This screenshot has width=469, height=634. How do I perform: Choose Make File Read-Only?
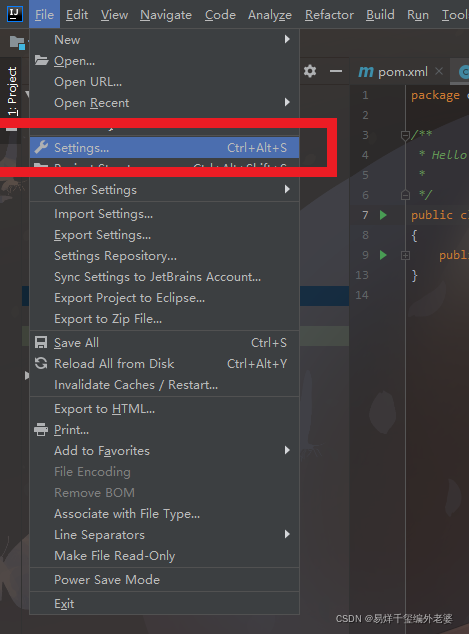(165, 556)
